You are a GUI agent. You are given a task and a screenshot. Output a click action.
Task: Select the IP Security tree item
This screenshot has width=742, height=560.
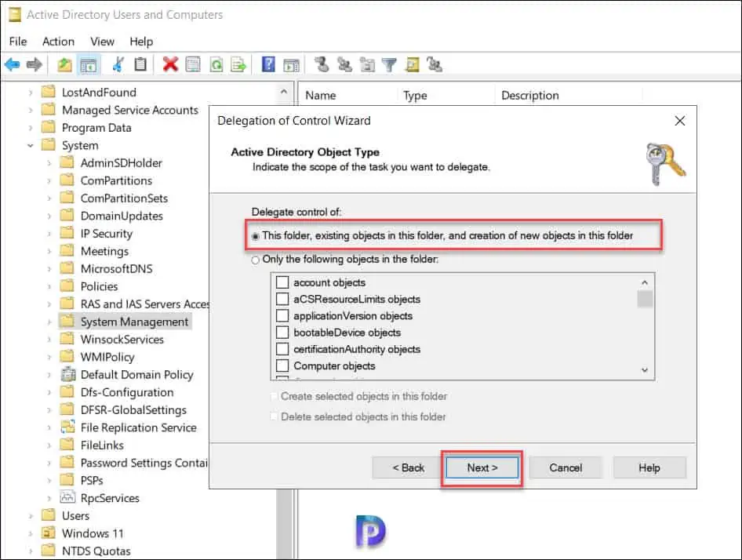[107, 234]
